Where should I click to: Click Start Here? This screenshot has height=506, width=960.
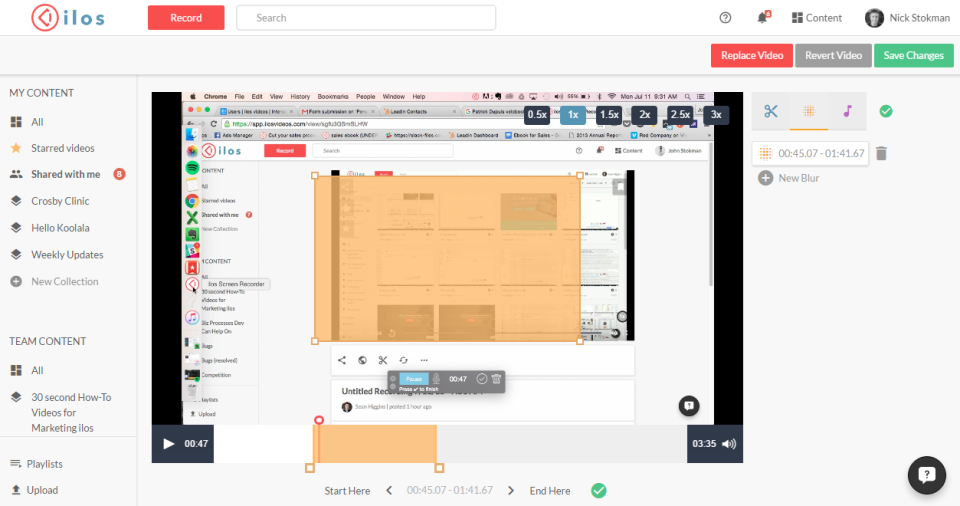pos(347,491)
